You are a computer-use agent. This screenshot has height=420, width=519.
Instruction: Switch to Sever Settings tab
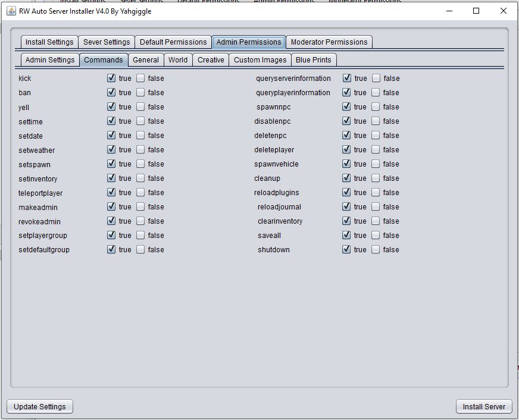click(x=107, y=42)
